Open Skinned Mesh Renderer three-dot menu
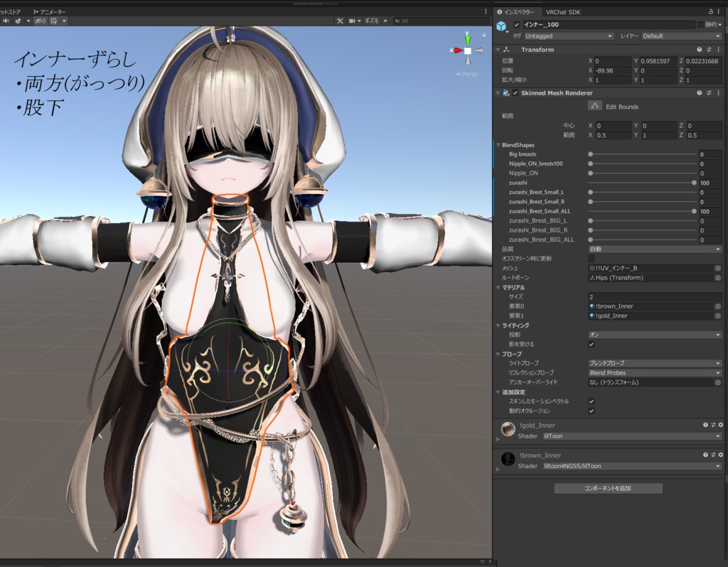The width and height of the screenshot is (728, 567). point(719,93)
